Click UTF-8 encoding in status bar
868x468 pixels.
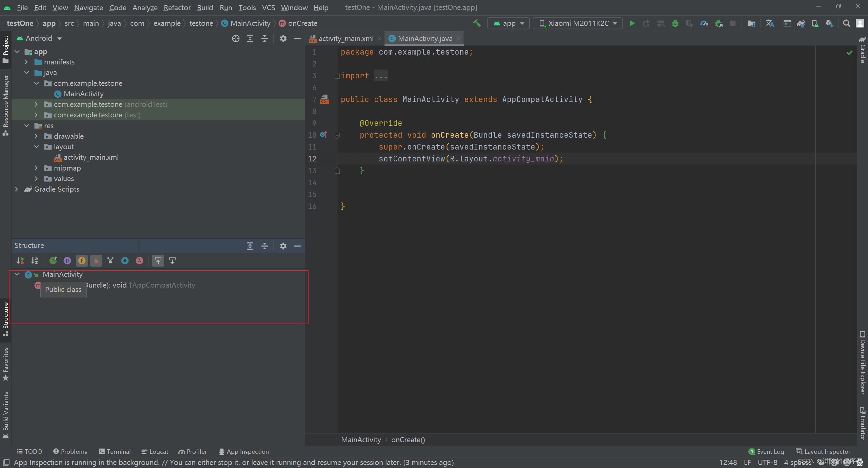click(x=768, y=463)
